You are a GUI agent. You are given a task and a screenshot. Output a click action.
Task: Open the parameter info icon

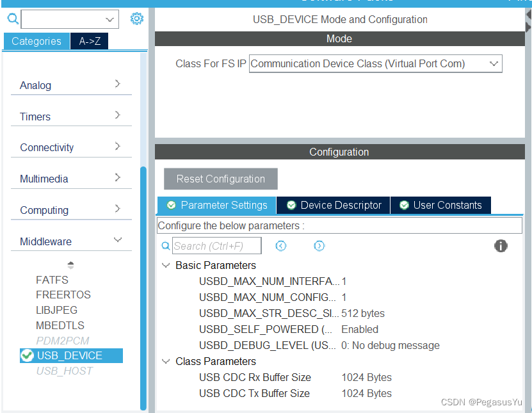click(501, 245)
